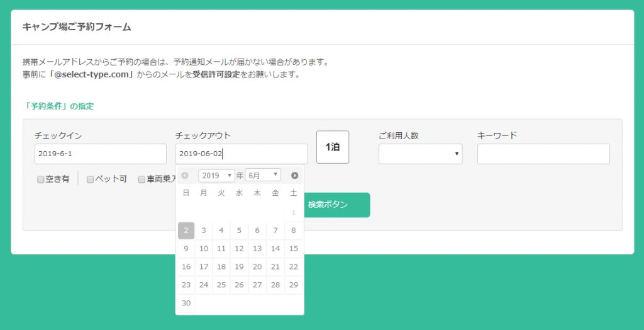Click the 1泊 nights button

click(333, 147)
